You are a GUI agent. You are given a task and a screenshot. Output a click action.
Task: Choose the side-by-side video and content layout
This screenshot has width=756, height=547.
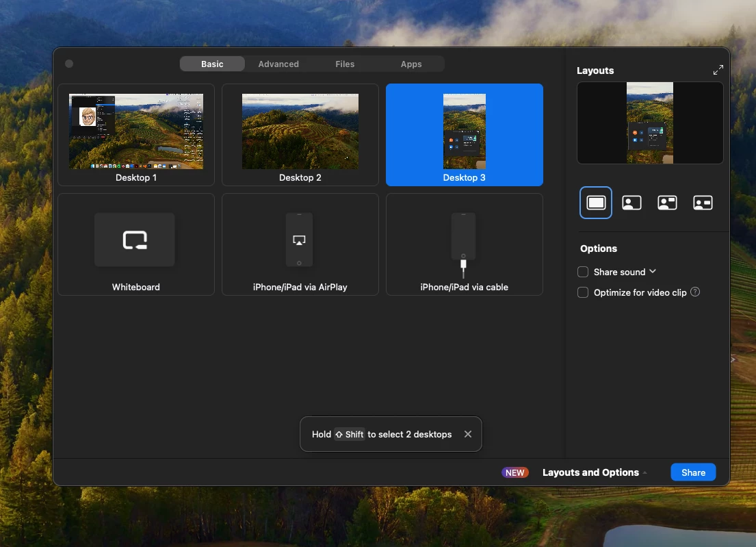(667, 203)
